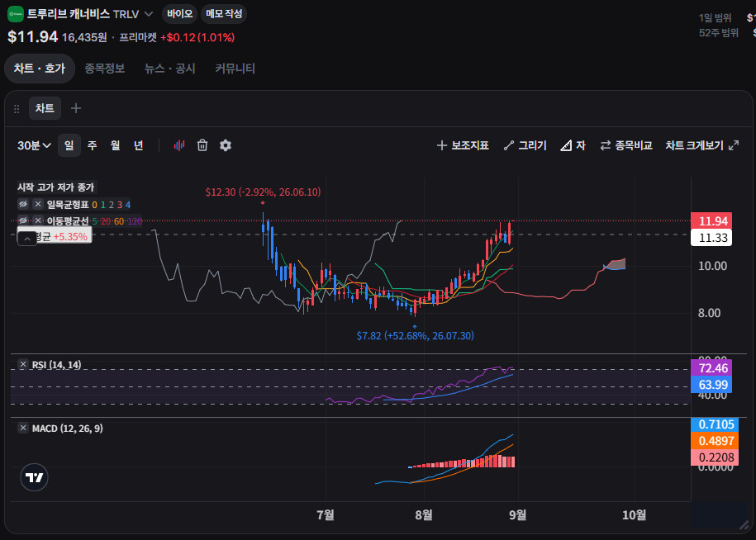This screenshot has height=540, width=756.
Task: Click the MACD histogram value 0.2208
Action: click(715, 457)
